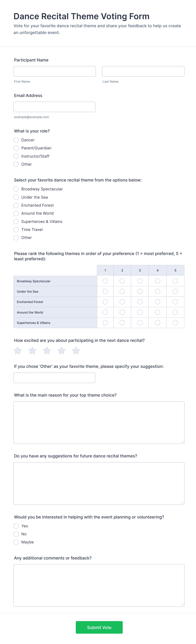Select Time Travel theme option
Screen dimensions: 196x644
[16, 229]
